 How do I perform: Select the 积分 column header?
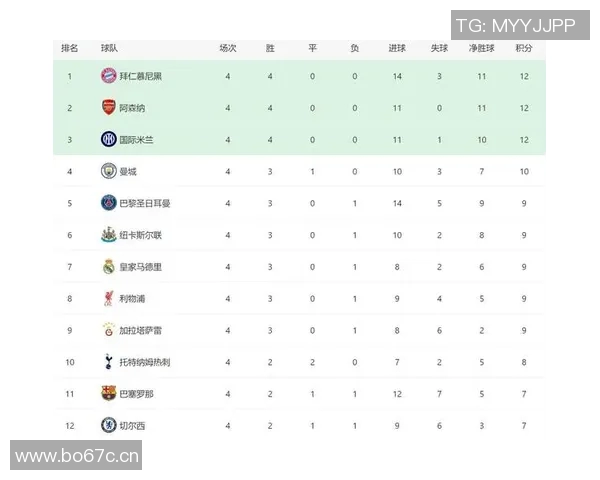click(523, 47)
